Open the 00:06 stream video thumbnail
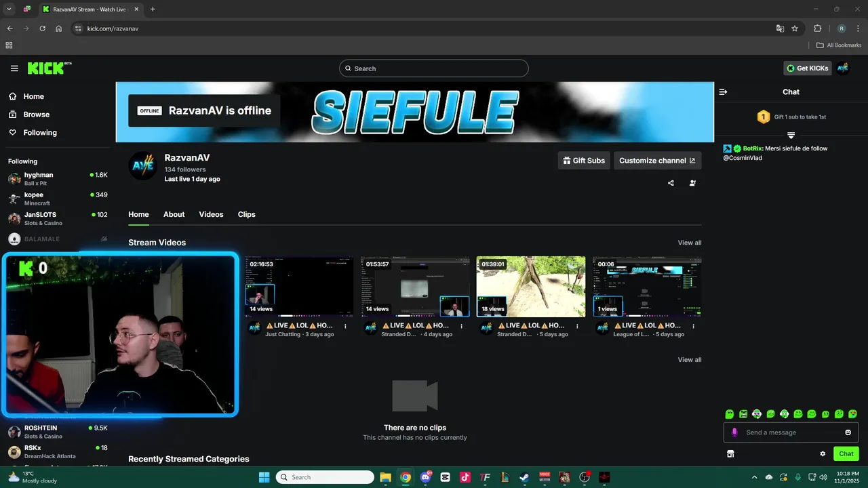Image resolution: width=868 pixels, height=488 pixels. 647,287
